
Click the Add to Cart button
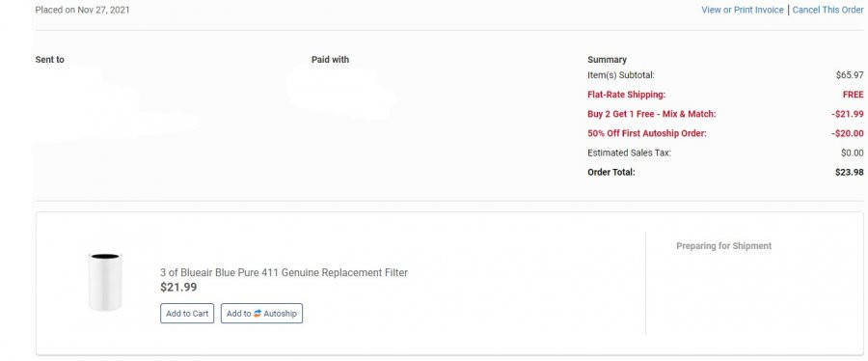point(187,314)
